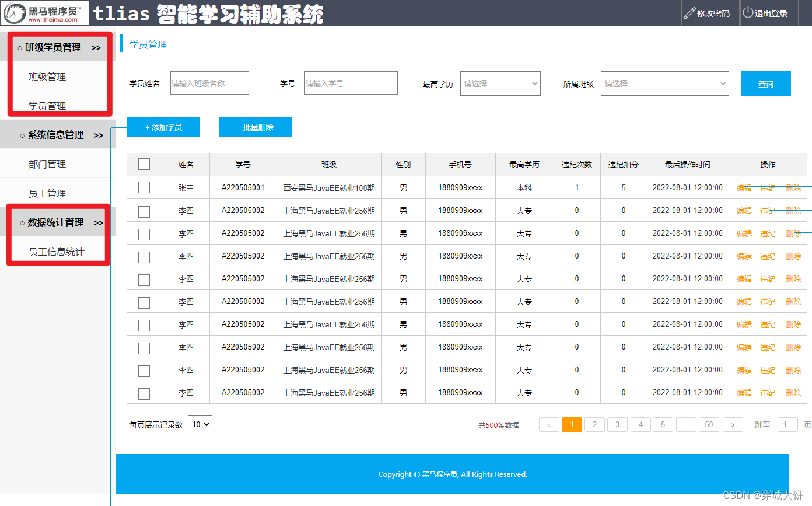Click the pencil icon beside 修改密码
Viewport: 812px width, 506px height.
690,13
